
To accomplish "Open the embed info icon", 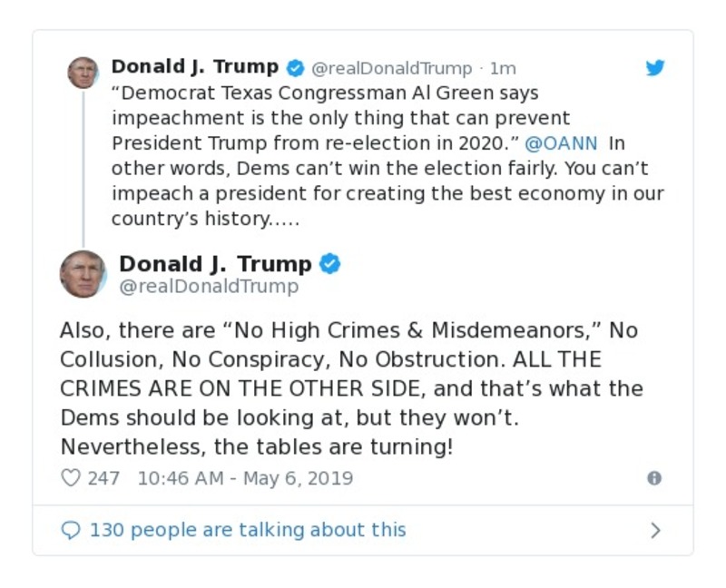I will pos(655,476).
